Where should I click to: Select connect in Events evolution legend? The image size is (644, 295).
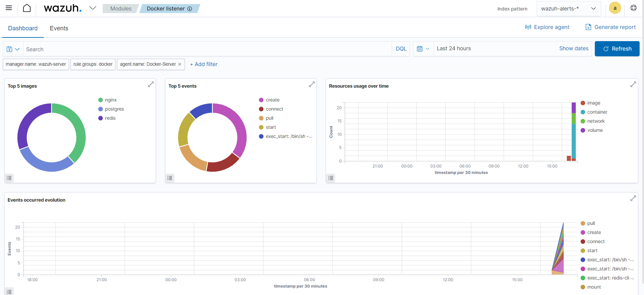[x=593, y=242]
